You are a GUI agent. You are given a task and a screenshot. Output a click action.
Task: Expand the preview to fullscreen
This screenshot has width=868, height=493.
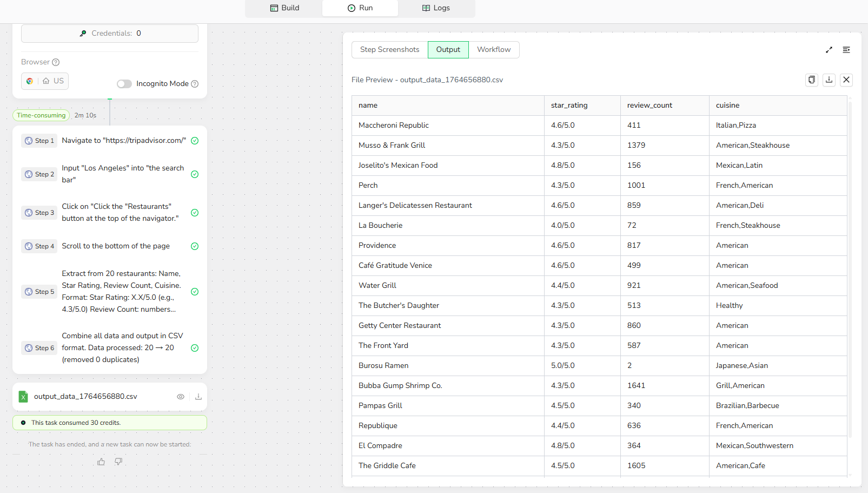tap(829, 49)
